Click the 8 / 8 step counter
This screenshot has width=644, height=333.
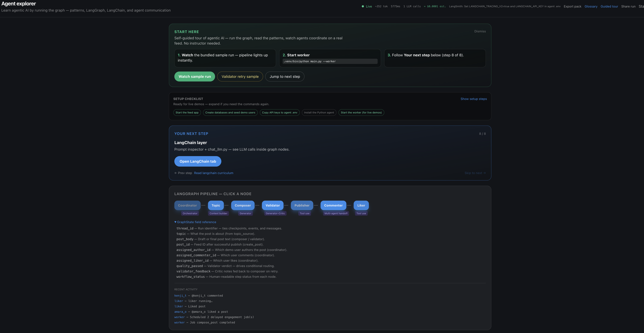coord(482,134)
